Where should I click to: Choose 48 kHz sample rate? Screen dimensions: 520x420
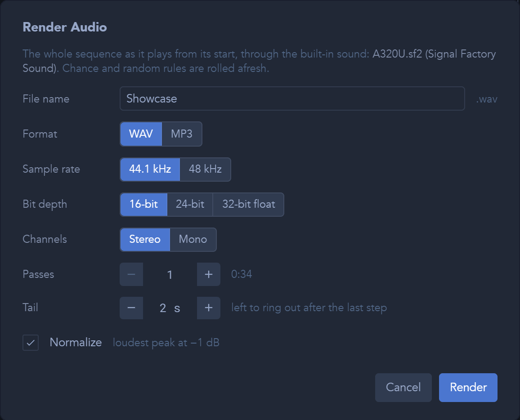[205, 169]
